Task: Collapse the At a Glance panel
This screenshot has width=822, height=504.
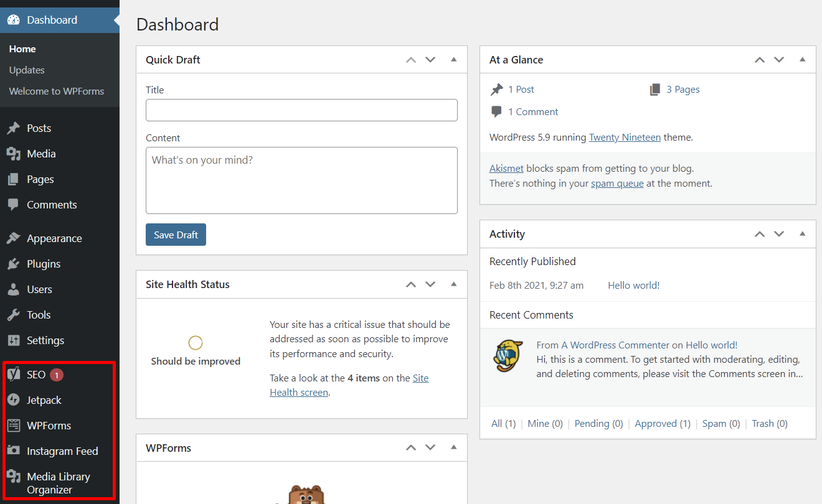Action: coord(803,60)
